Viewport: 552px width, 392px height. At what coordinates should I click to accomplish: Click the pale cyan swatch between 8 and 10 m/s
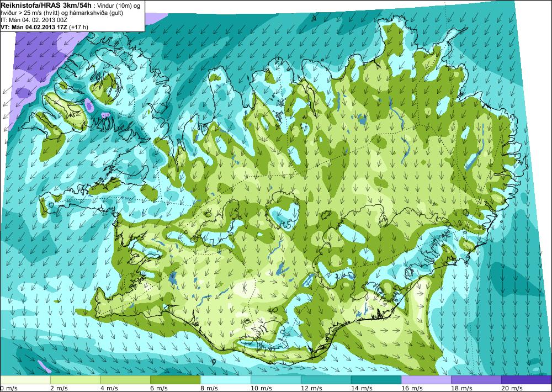[x=226, y=380]
